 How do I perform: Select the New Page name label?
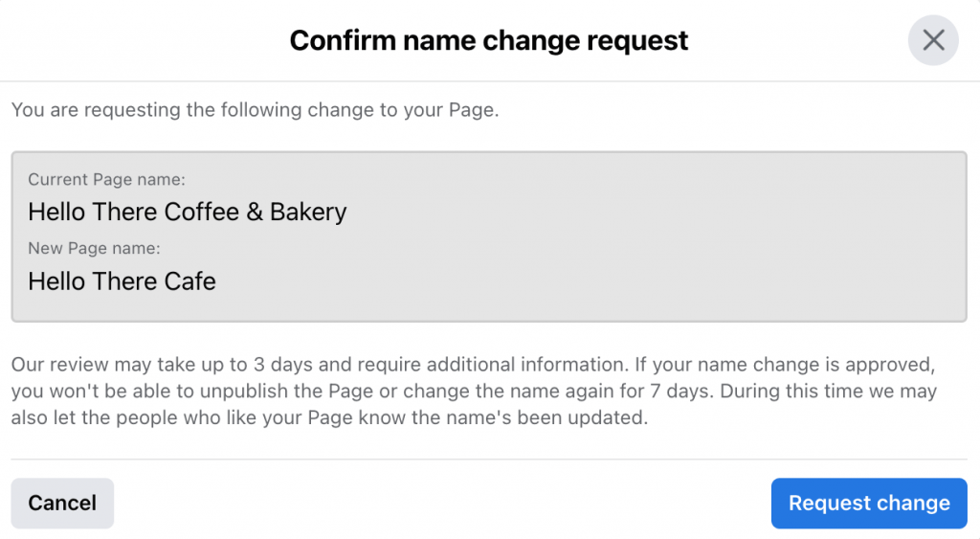pyautogui.click(x=95, y=248)
